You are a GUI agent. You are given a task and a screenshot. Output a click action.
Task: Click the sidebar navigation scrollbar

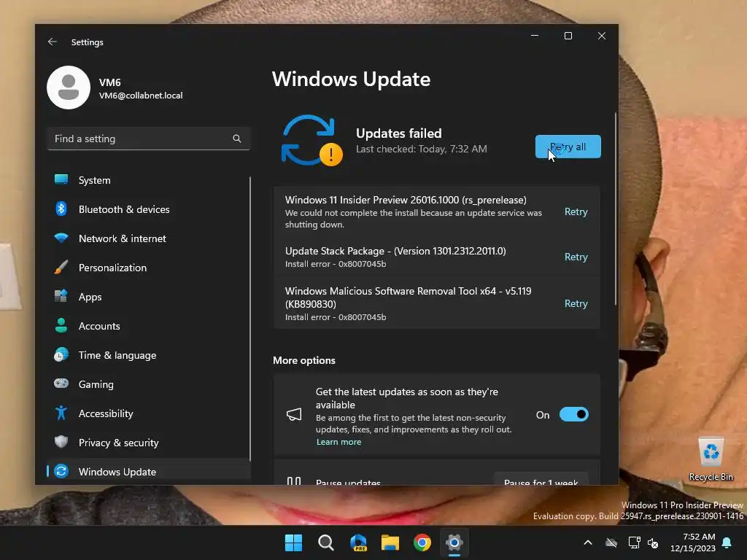pyautogui.click(x=249, y=319)
